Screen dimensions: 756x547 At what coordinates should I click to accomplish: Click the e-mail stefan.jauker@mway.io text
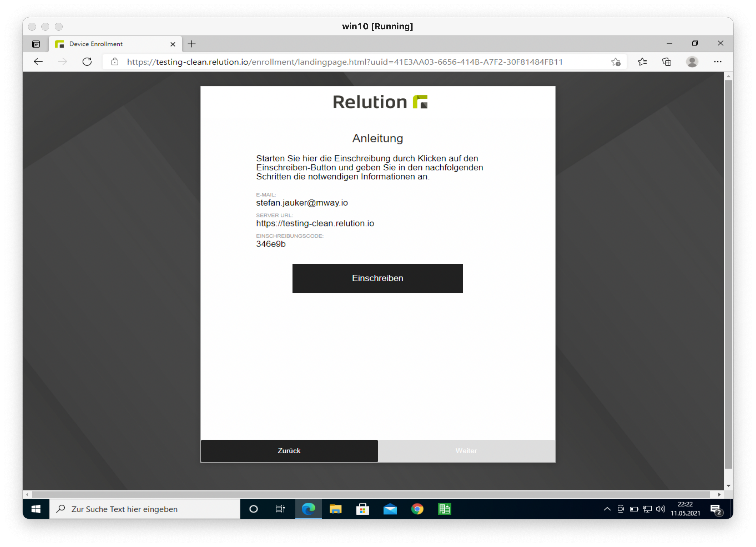[x=302, y=203]
